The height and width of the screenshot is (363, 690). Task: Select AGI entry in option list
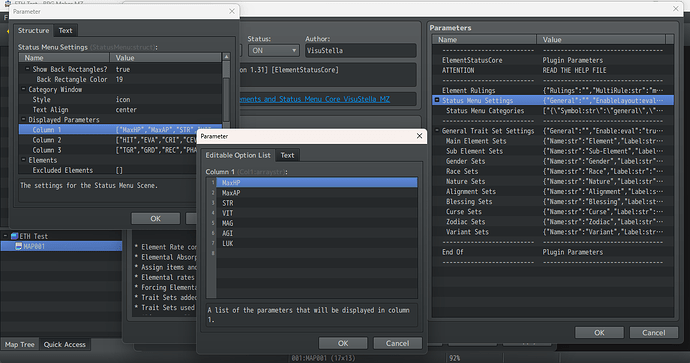(316, 233)
